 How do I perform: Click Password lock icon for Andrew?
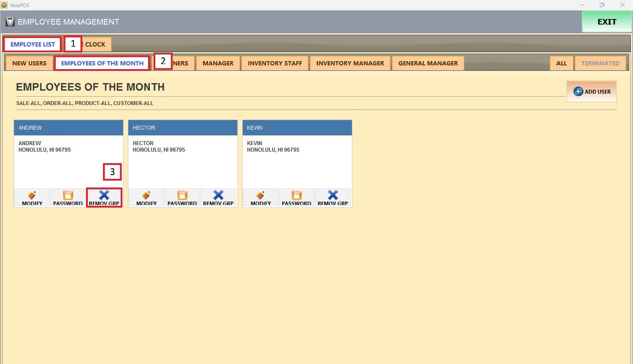[68, 195]
